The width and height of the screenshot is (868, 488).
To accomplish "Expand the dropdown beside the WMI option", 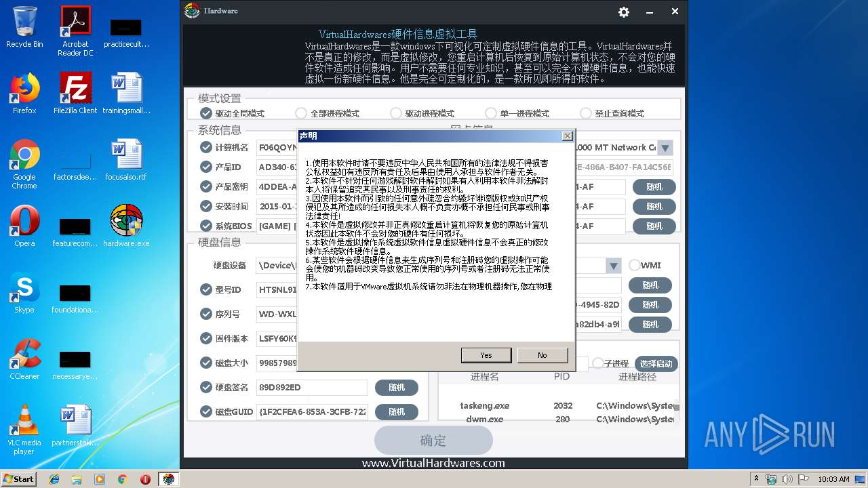I will [614, 266].
